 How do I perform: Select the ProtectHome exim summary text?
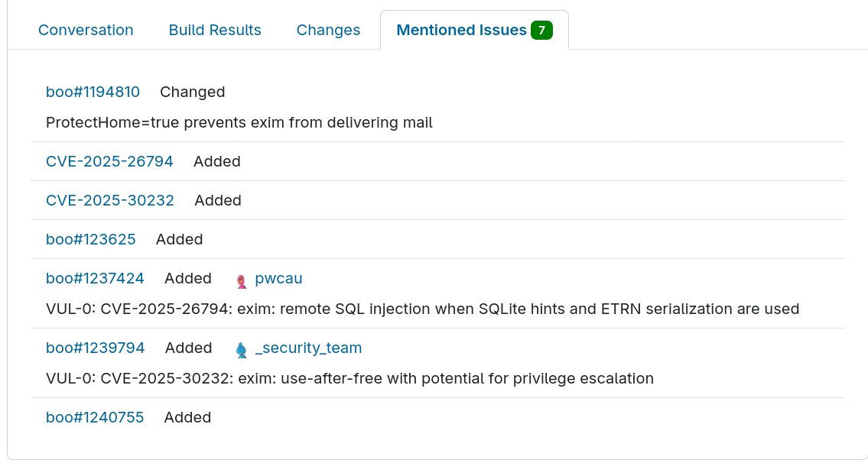coord(239,122)
